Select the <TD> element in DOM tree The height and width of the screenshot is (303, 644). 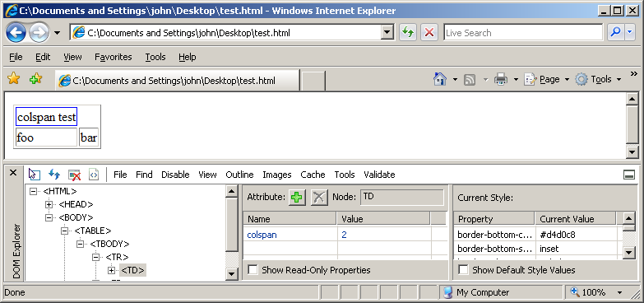pos(132,270)
